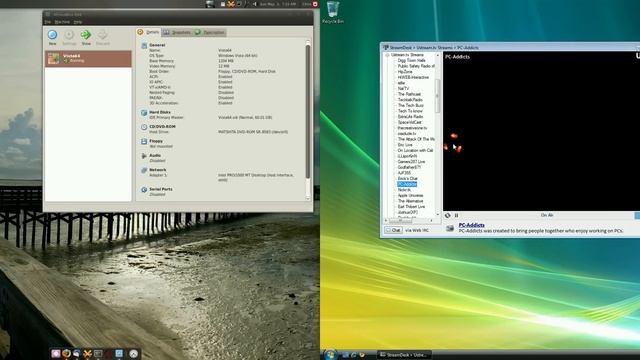Click the CD/DVD-ROM section icon
640x360 pixels.
144,127
